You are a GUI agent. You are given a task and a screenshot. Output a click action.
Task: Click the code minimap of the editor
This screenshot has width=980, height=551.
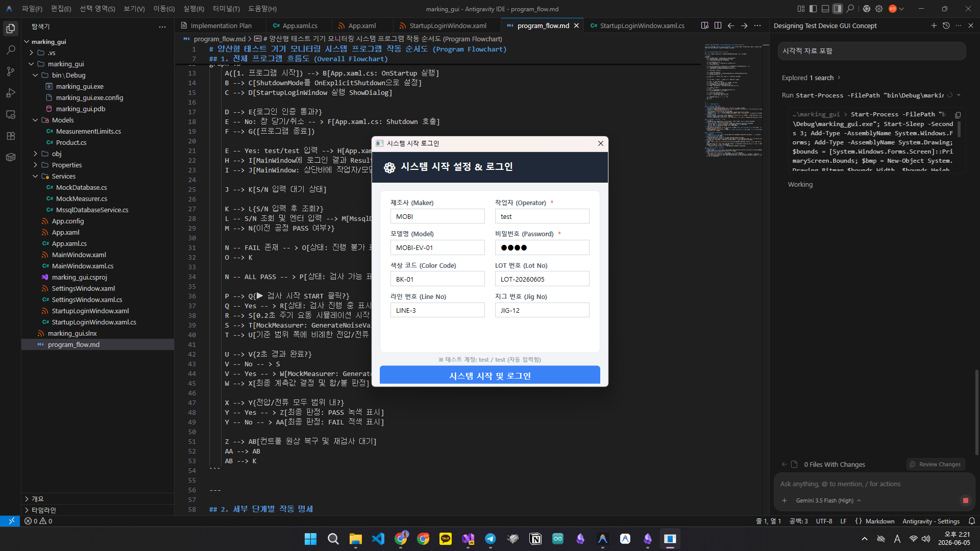click(x=733, y=100)
